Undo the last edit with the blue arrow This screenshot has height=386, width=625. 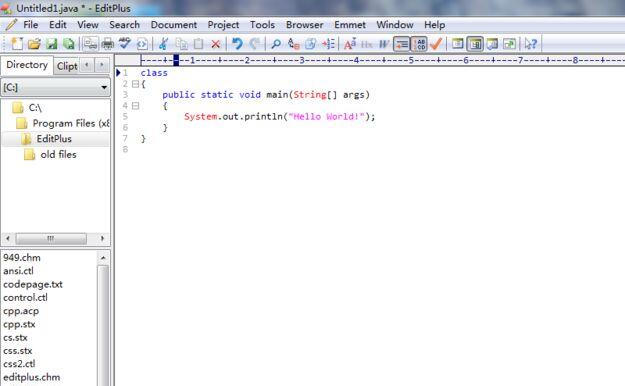(237, 43)
